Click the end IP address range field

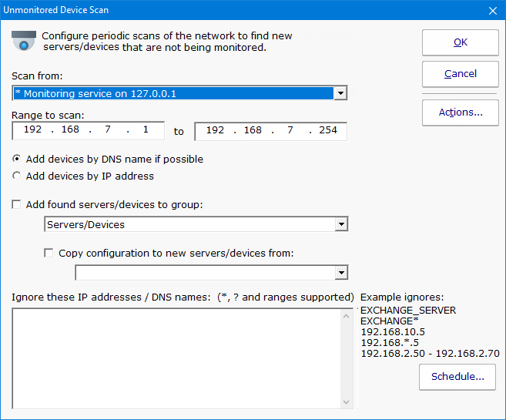[270, 131]
